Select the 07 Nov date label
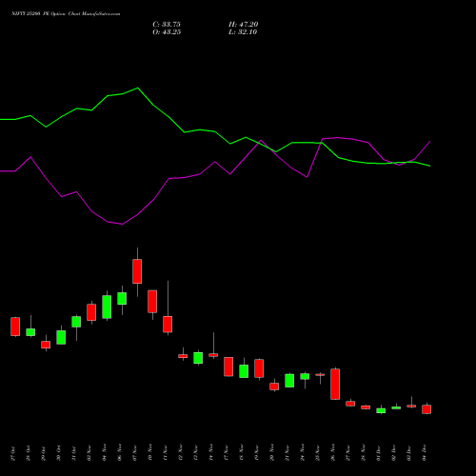476x476 pixels. [x=135, y=453]
